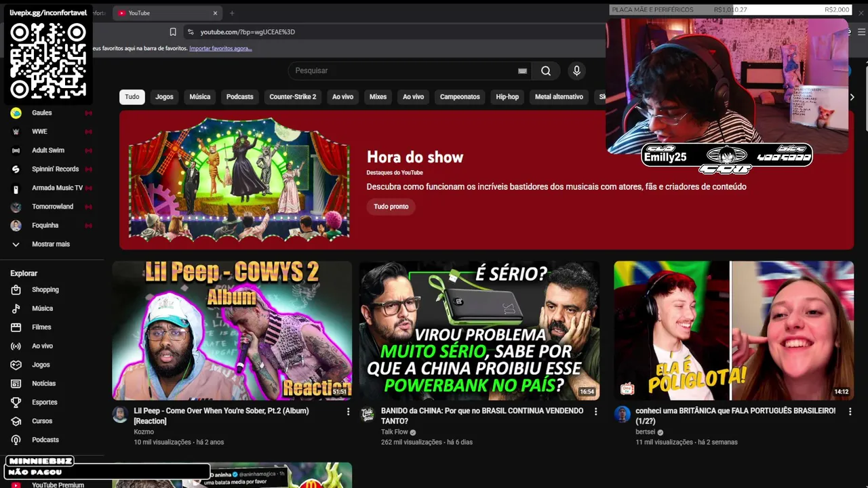
Task: Open options menu for Lil Peep video
Action: (348, 411)
